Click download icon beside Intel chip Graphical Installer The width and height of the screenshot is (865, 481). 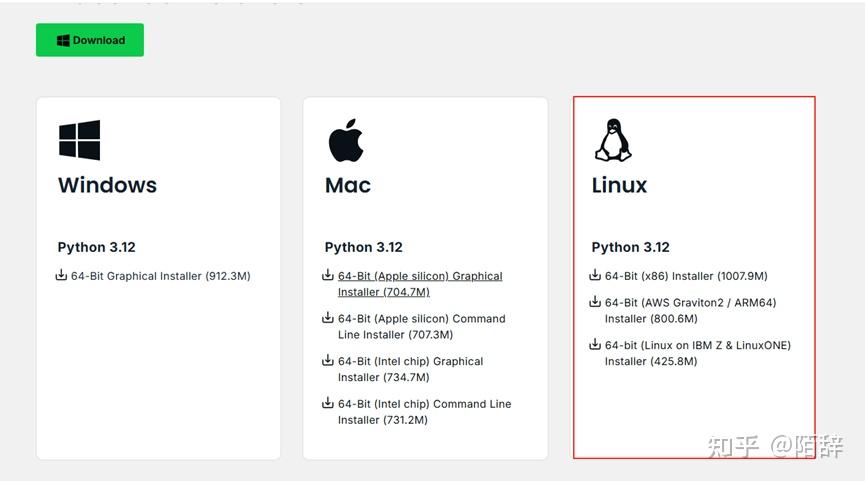point(328,361)
